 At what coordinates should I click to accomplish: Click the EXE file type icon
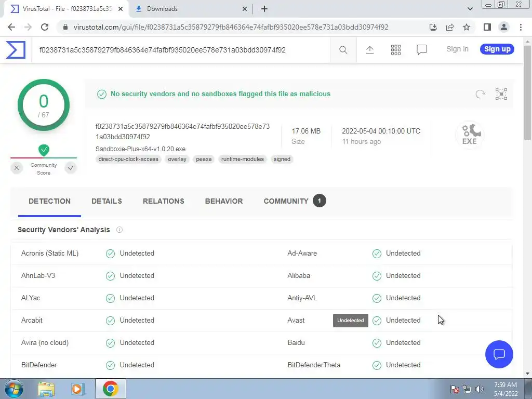pos(470,135)
